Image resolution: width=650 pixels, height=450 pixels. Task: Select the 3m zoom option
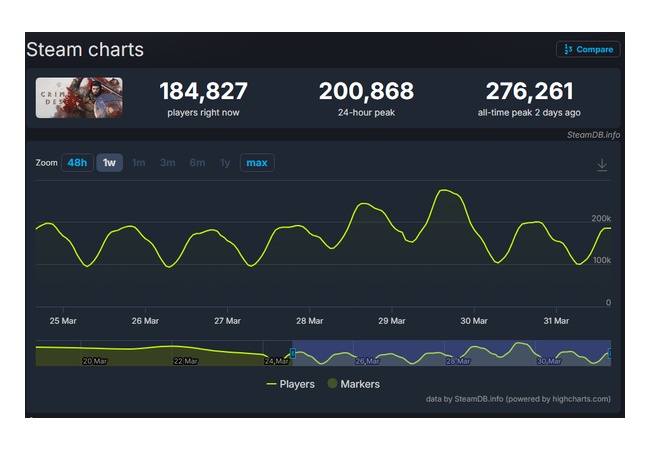pyautogui.click(x=167, y=163)
